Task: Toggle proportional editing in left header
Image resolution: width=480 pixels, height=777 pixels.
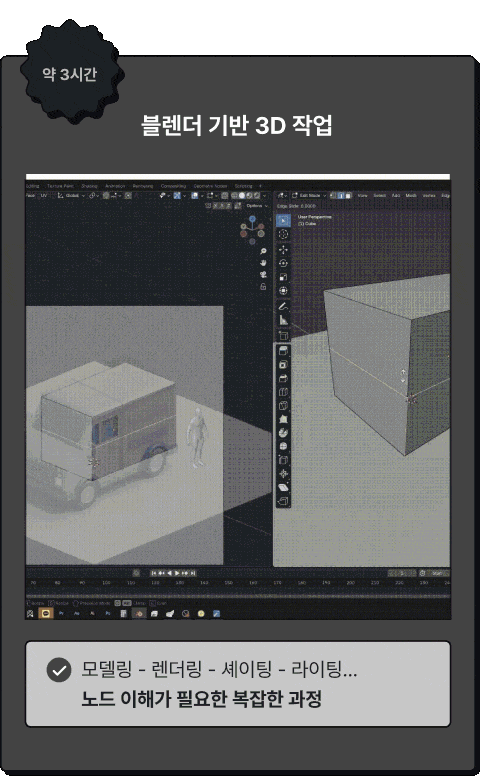Action: [128, 196]
